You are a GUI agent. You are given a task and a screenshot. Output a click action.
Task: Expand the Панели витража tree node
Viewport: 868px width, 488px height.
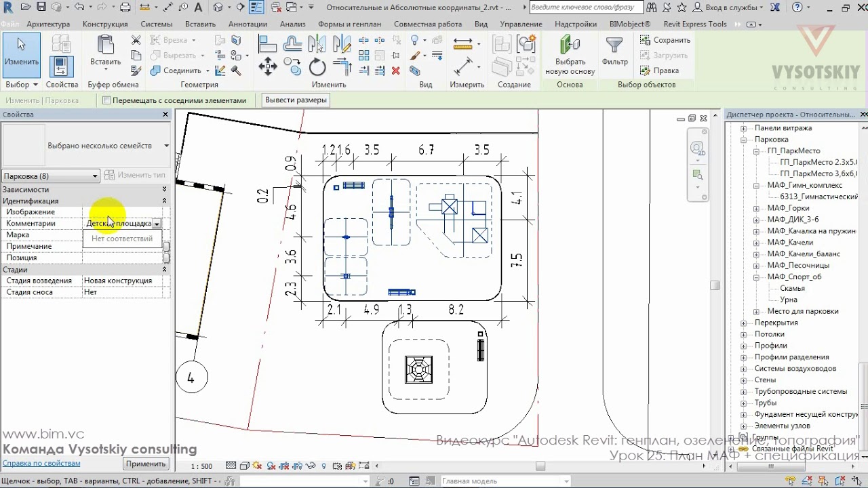[743, 128]
